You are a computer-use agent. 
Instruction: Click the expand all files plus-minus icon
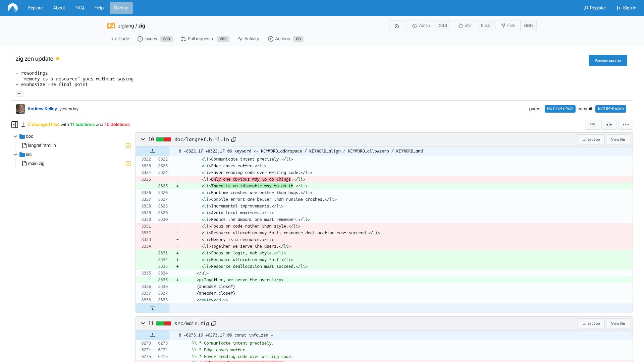pyautogui.click(x=23, y=125)
